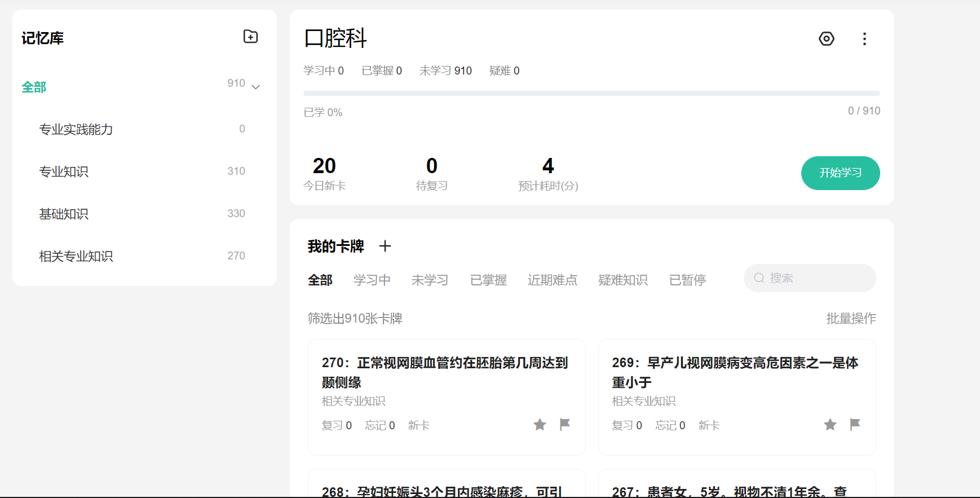Select 基础知识 category
This screenshot has height=498, width=980.
pos(64,214)
